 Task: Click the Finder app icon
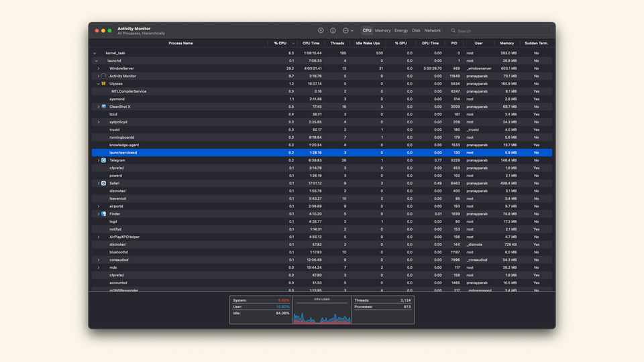pyautogui.click(x=104, y=214)
